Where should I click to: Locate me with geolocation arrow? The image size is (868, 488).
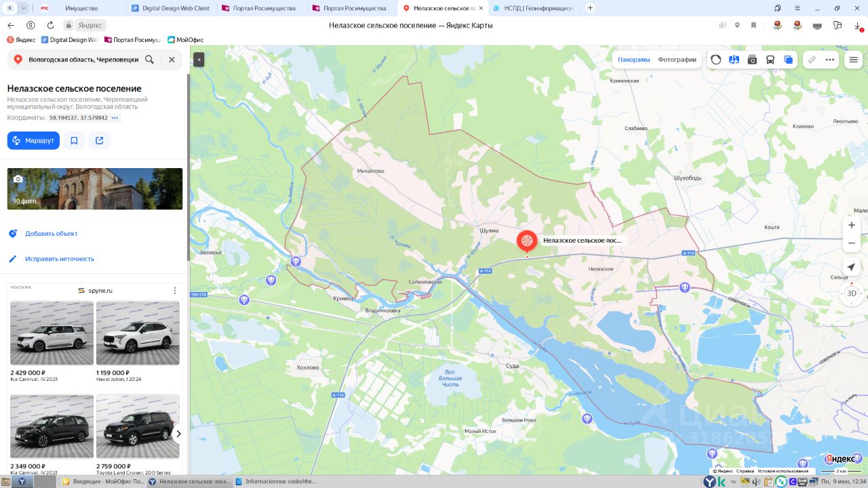pyautogui.click(x=852, y=267)
